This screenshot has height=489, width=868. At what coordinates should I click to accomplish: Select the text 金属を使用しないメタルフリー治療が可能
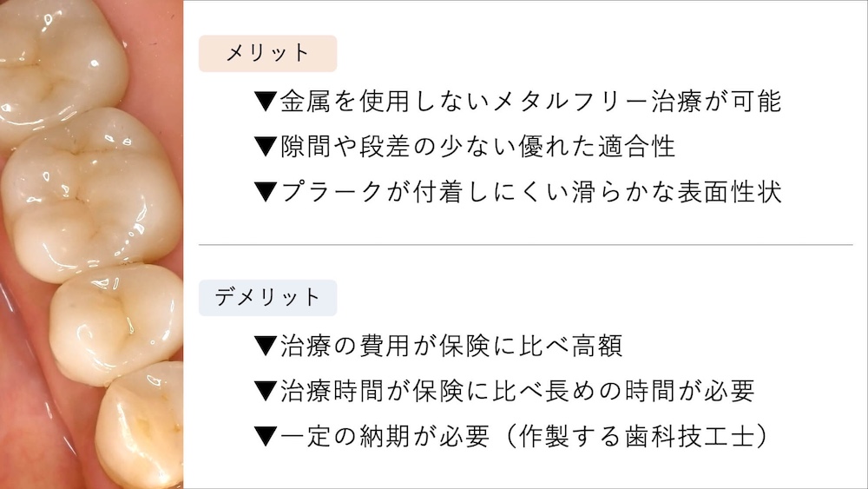[x=531, y=102]
